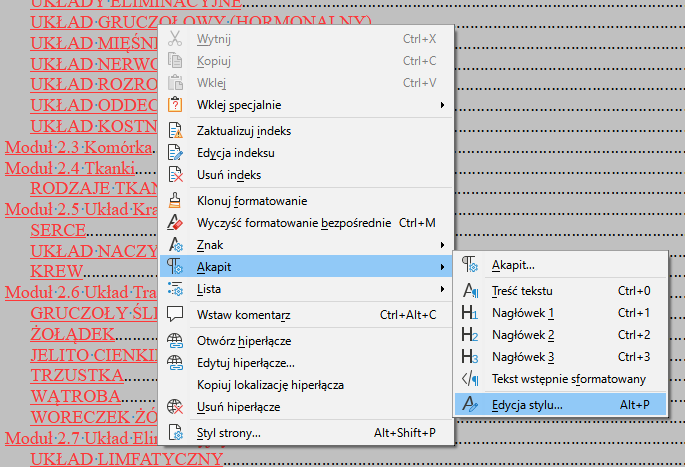Screen dimensions: 685x467
Task: Click the list settings icon beside Lista
Action: [x=175, y=289]
